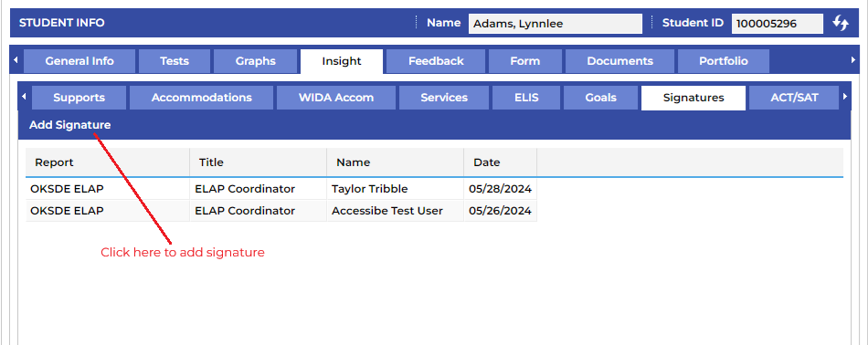
Task: Select the Signatures sub-tab
Action: coord(693,98)
